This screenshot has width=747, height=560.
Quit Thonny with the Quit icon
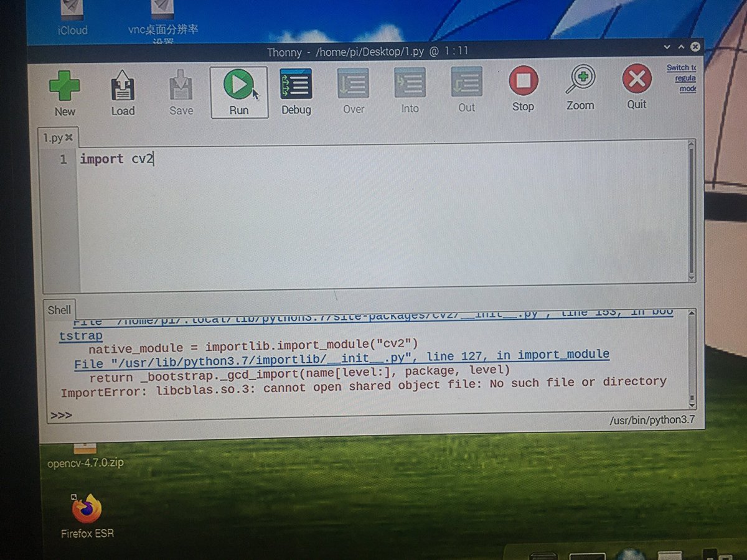tap(636, 88)
